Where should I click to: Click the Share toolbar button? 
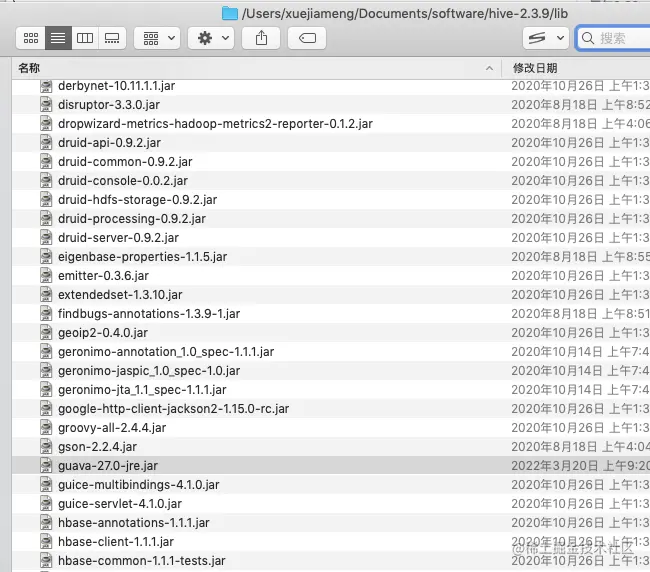pyautogui.click(x=261, y=38)
